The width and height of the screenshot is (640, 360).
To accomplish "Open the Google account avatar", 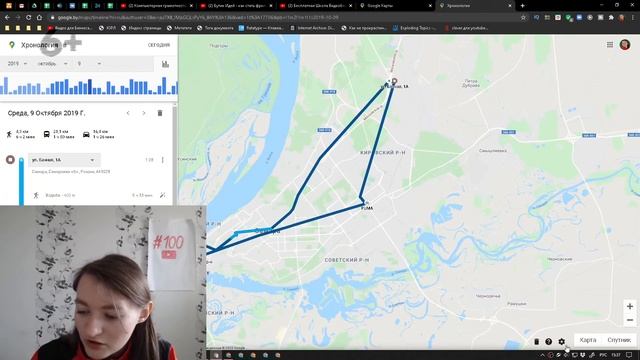I will pos(625,44).
